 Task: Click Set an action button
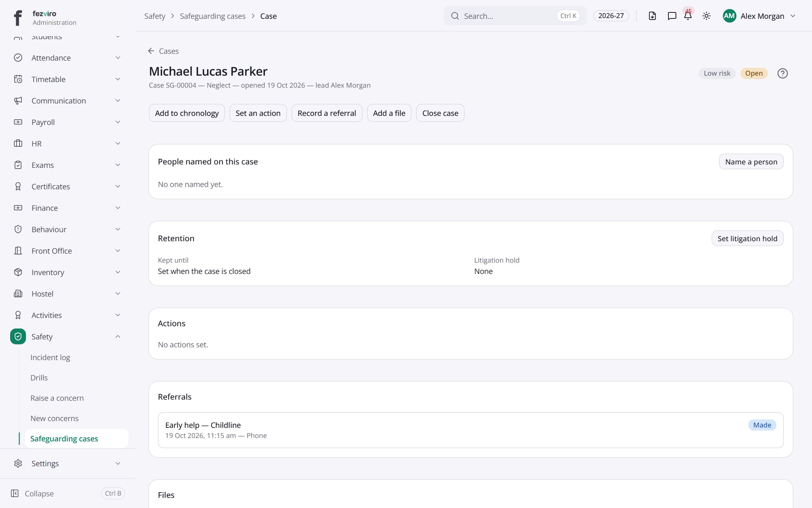coord(258,113)
